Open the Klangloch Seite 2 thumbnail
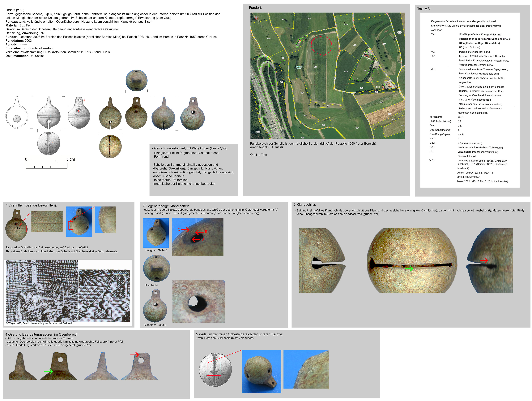 156,233
